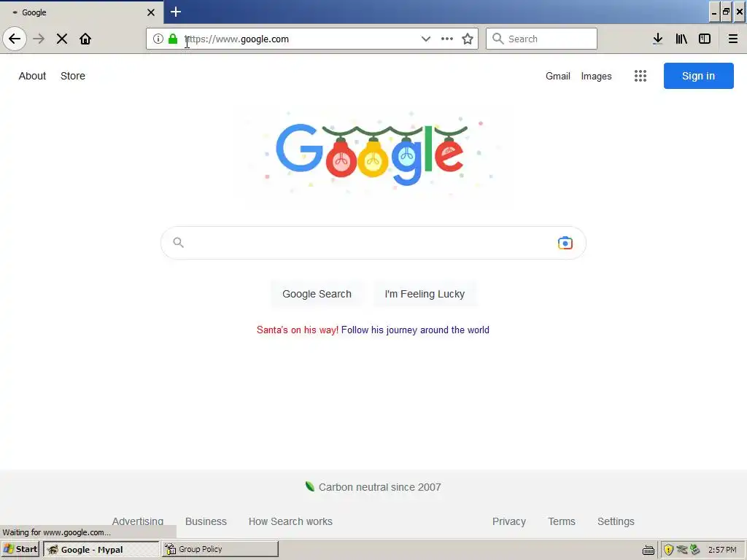This screenshot has width=747, height=560.
Task: Open the Business footer link
Action: (206, 521)
